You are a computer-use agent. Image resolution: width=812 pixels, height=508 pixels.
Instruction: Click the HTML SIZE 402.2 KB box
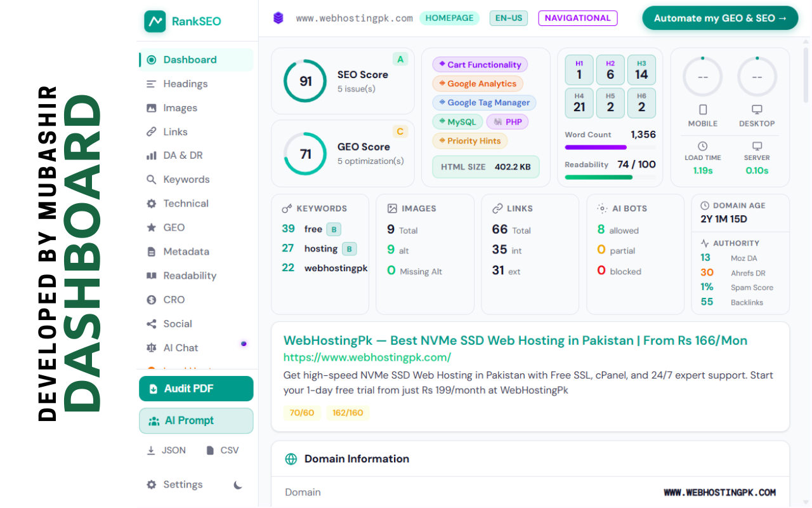[x=485, y=167]
